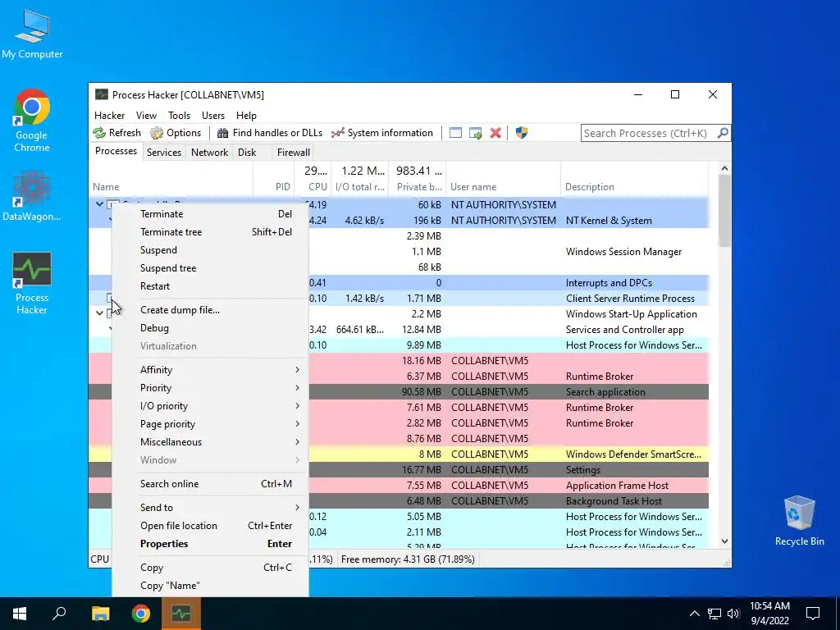This screenshot has width=840, height=630.
Task: Open My Computer desktop icon
Action: pos(32,34)
